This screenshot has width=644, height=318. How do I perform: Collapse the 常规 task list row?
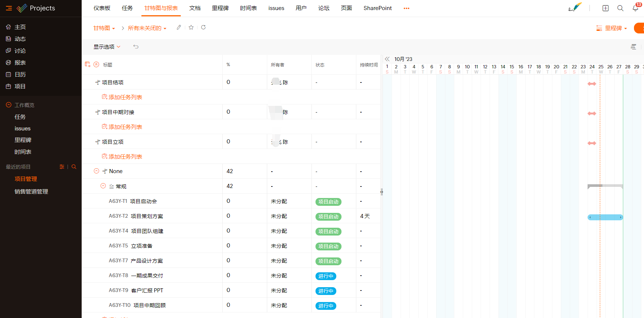point(103,186)
